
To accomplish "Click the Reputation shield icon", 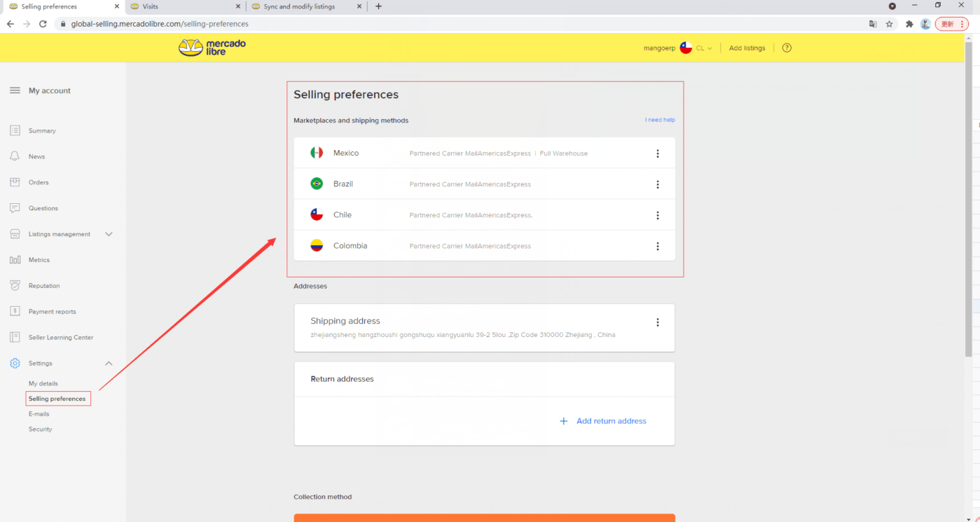I will 15,286.
